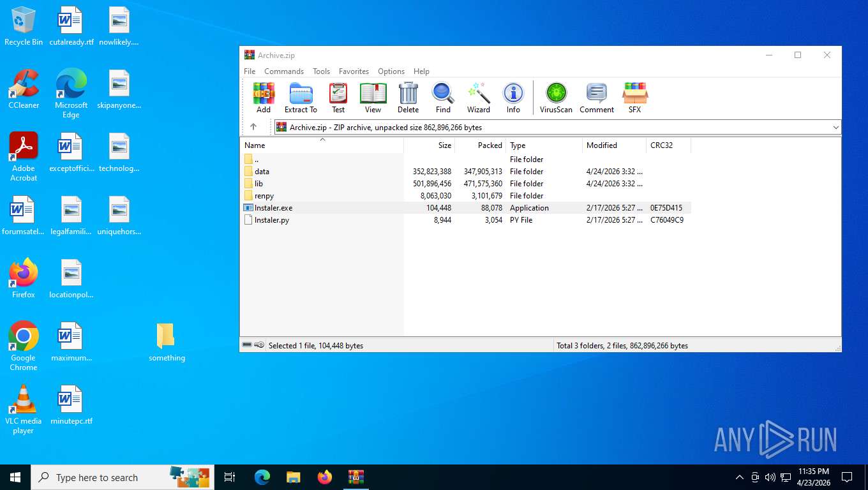Click the 471,575,360 packed value
The width and height of the screenshot is (868, 490).
point(483,184)
